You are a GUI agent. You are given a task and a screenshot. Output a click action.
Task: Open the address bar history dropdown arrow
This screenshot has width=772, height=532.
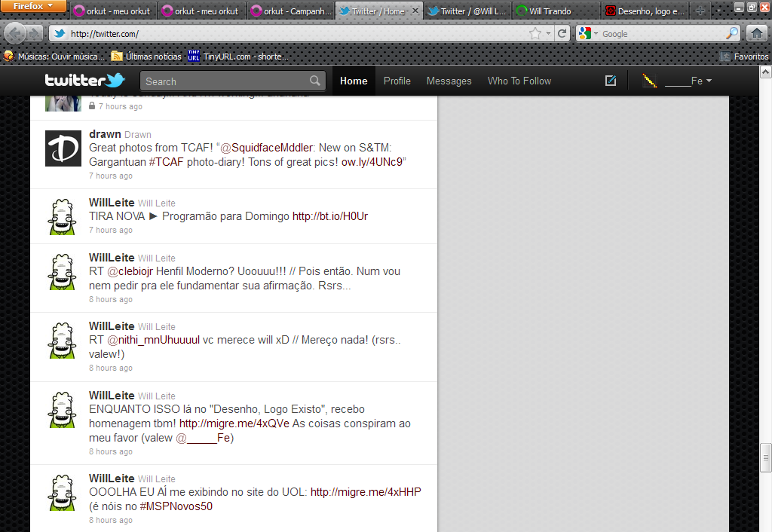[548, 33]
